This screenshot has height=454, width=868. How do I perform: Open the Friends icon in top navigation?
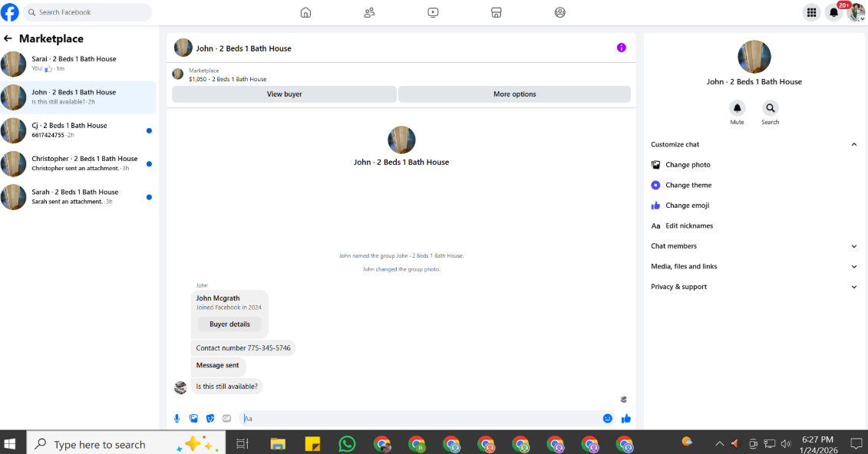coord(369,12)
